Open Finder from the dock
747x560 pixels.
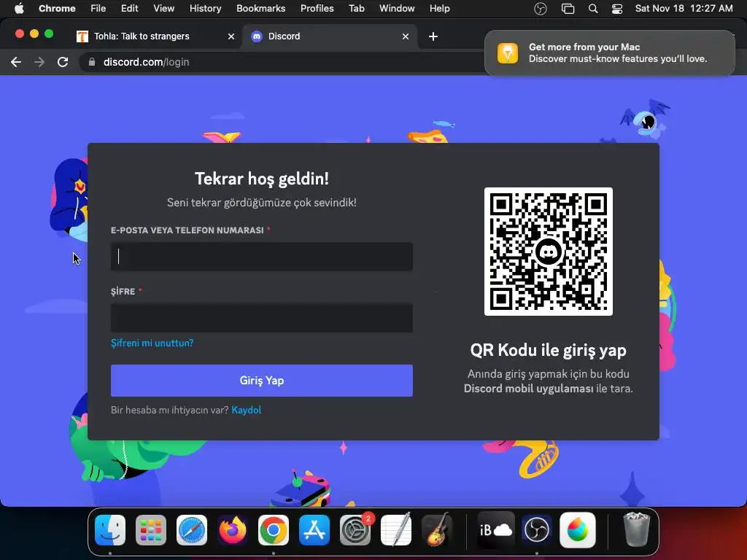tap(110, 530)
